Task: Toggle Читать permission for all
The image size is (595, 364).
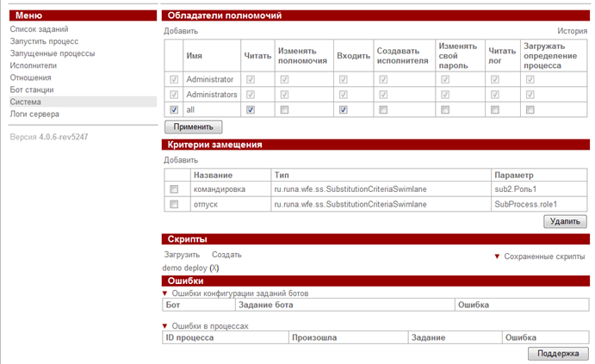Action: click(251, 109)
